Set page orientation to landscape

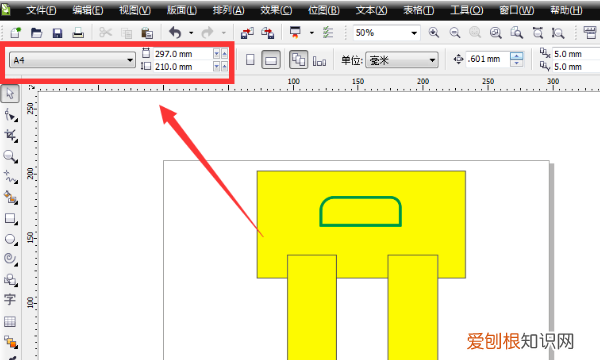[x=271, y=60]
